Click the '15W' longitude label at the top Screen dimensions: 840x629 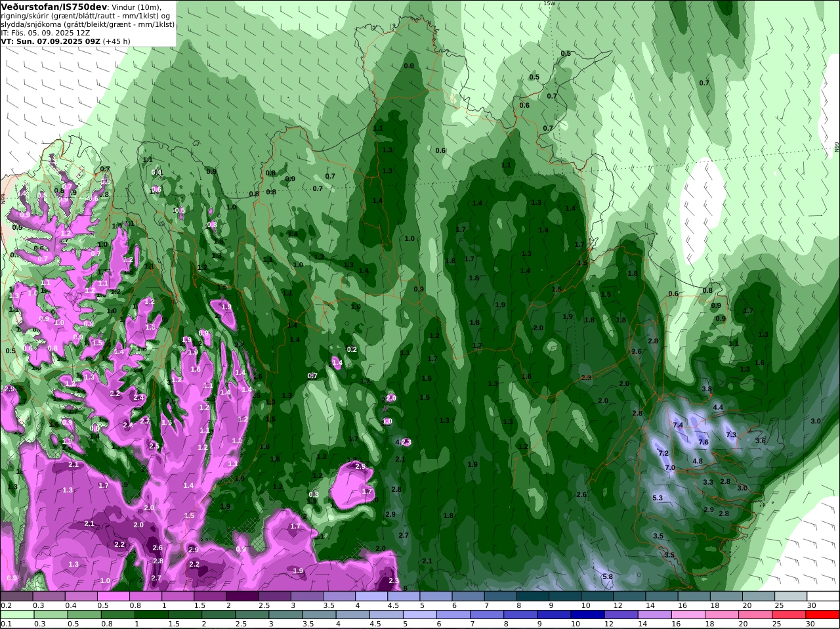pos(549,3)
